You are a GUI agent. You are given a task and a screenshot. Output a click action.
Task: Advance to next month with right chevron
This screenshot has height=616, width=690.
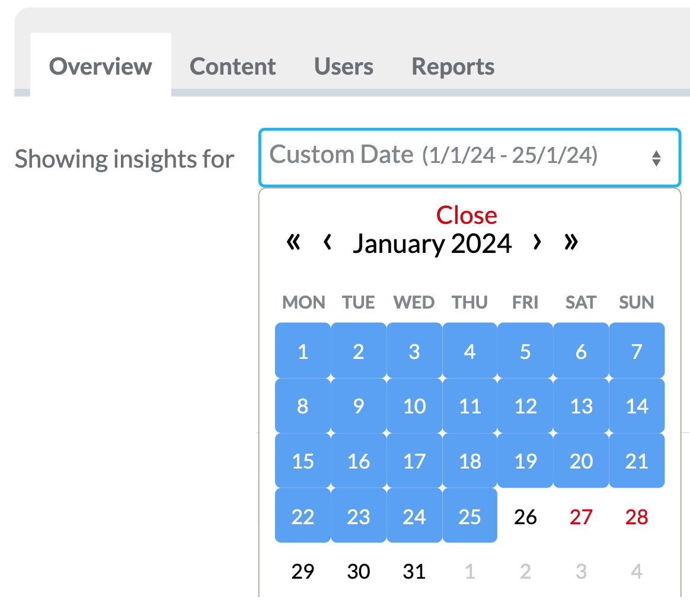tap(537, 242)
